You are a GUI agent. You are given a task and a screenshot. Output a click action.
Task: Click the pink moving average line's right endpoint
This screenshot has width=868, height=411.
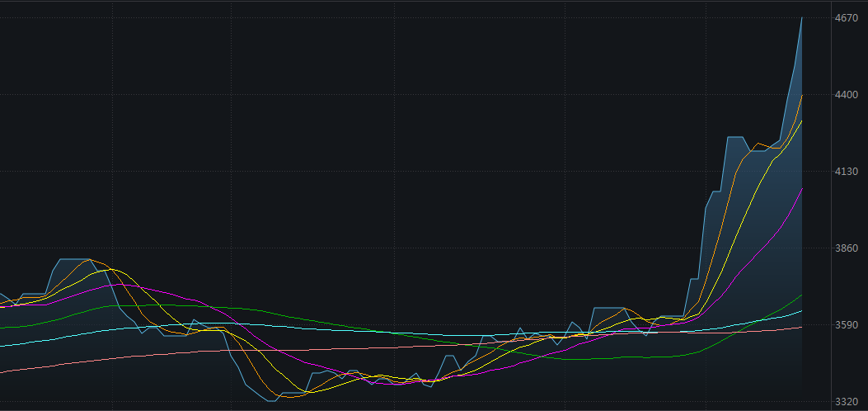(801, 328)
